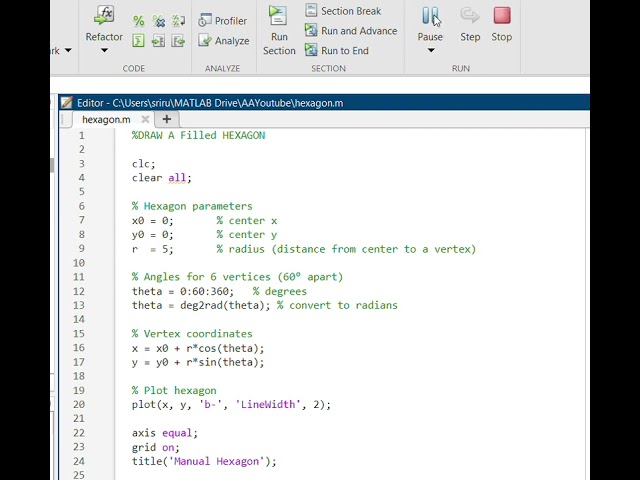Image resolution: width=640 pixels, height=480 pixels.
Task: Click line number 16 in the gutter
Action: tap(79, 348)
